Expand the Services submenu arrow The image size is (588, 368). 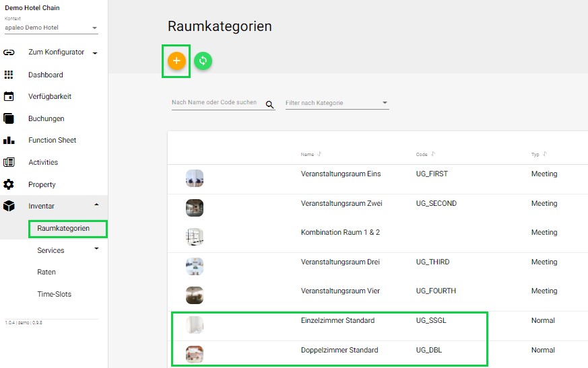click(96, 248)
